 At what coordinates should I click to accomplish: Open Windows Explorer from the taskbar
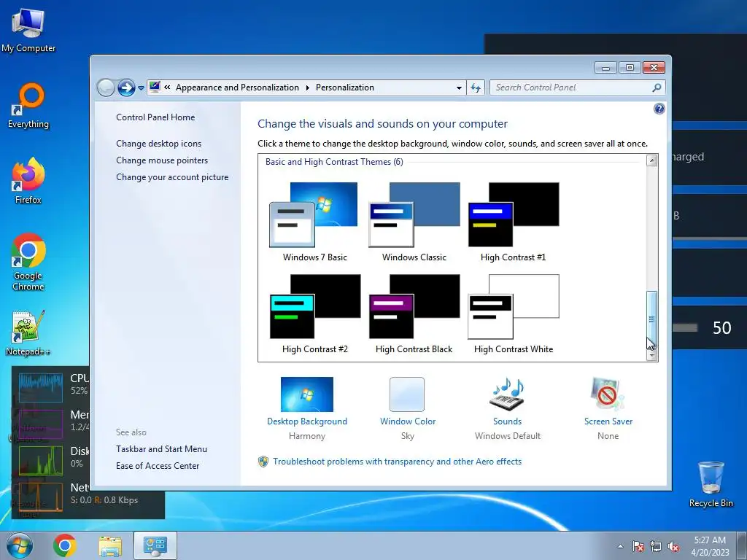[110, 545]
